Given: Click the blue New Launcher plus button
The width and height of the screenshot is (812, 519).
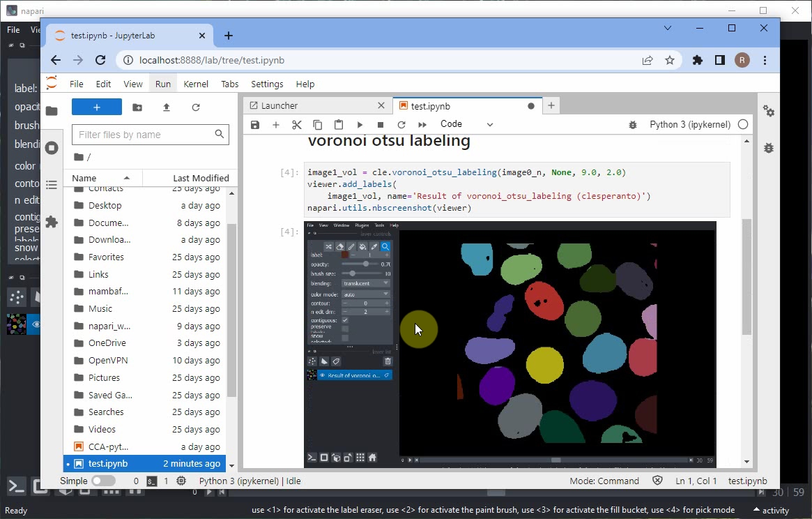Looking at the screenshot, I should (x=97, y=107).
